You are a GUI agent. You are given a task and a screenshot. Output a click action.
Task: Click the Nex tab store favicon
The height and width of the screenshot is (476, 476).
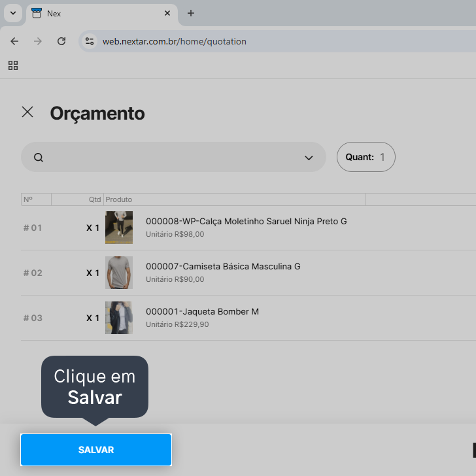(x=37, y=13)
